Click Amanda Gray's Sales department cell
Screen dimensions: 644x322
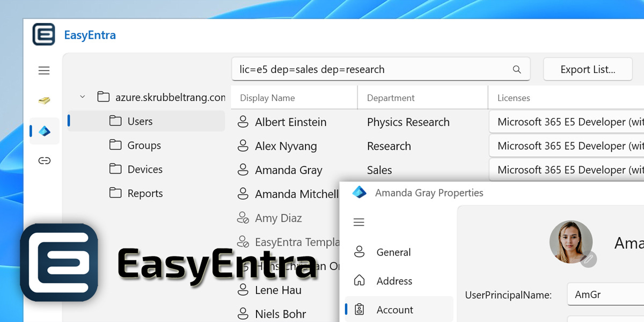click(x=379, y=170)
